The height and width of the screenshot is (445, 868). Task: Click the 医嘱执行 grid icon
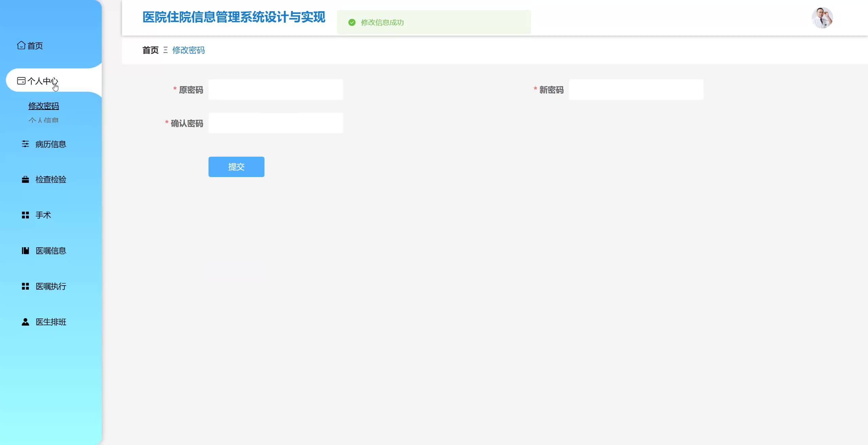pyautogui.click(x=25, y=286)
